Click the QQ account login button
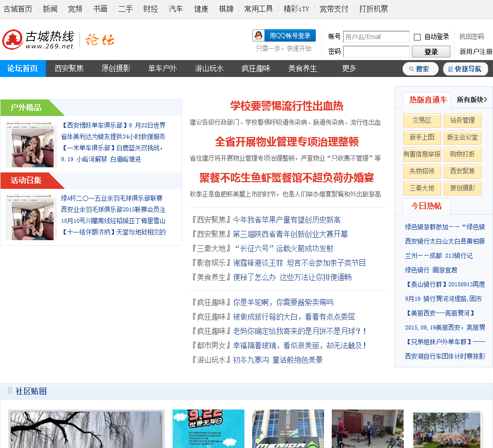493x448 pixels. pos(283,35)
